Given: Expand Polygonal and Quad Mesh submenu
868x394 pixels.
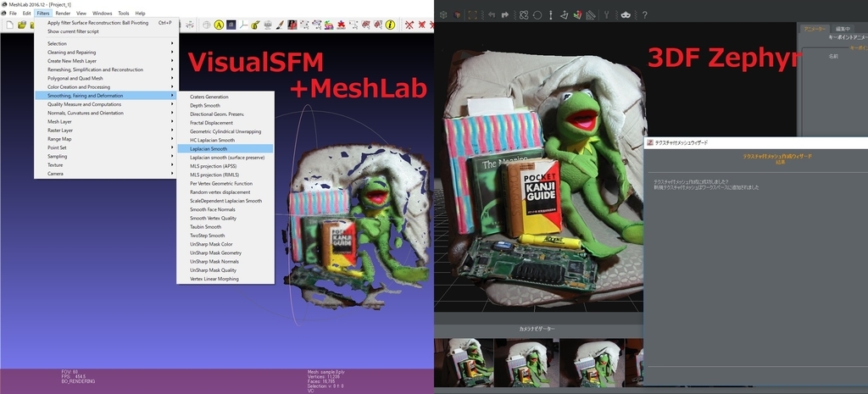Looking at the screenshot, I should 104,79.
